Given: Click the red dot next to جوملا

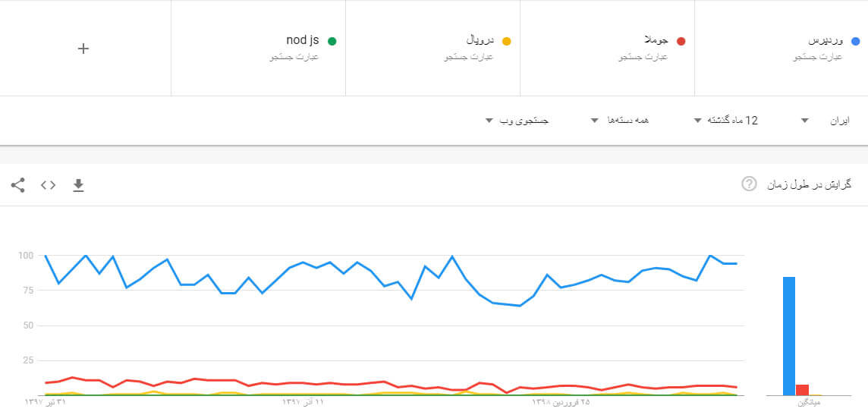Looking at the screenshot, I should pos(681,41).
